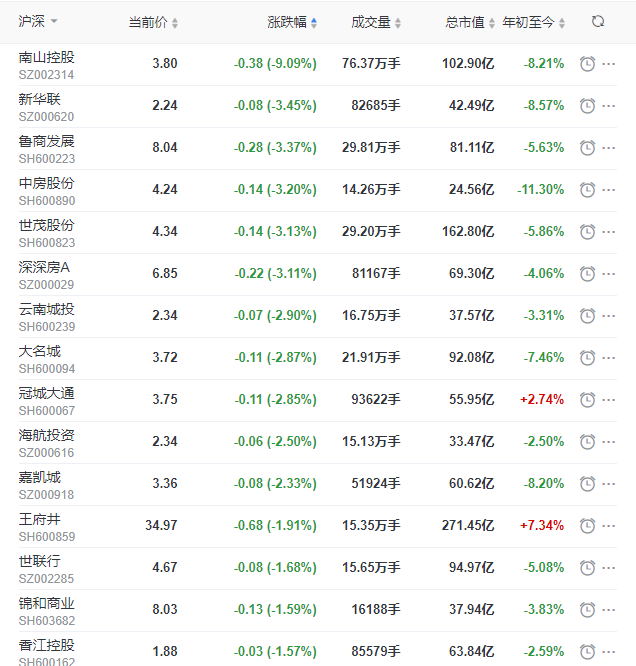Set price alert clock for 锦和商业
Viewport: 636px width, 666px height.
point(588,610)
